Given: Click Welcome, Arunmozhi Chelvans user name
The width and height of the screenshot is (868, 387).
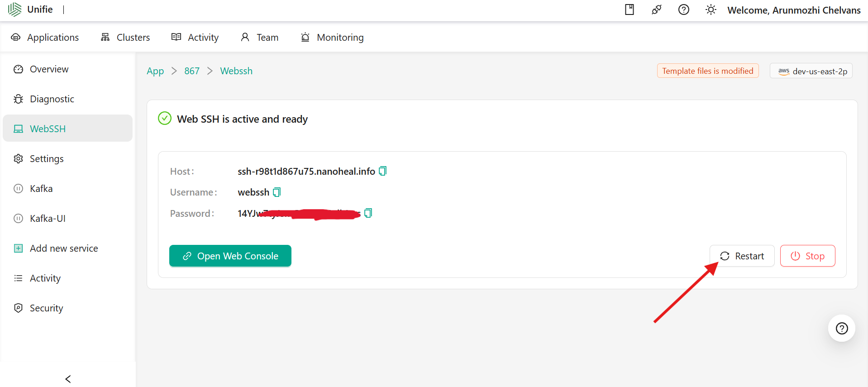Looking at the screenshot, I should pyautogui.click(x=794, y=10).
